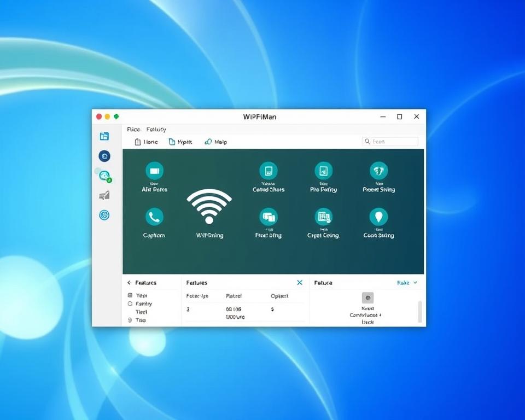Open the tile icon above 'Aifr Parce'
This screenshot has width=525, height=420.
[154, 171]
